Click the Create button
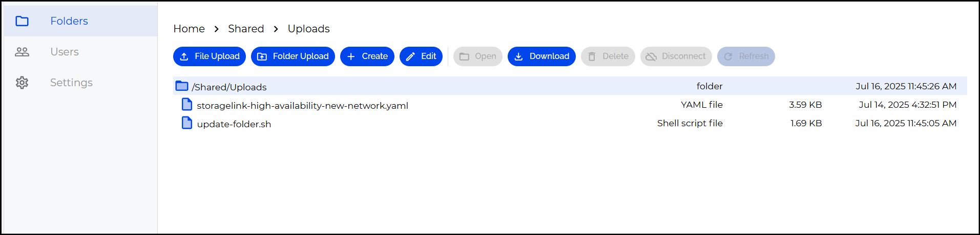This screenshot has height=235, width=980. [x=367, y=56]
